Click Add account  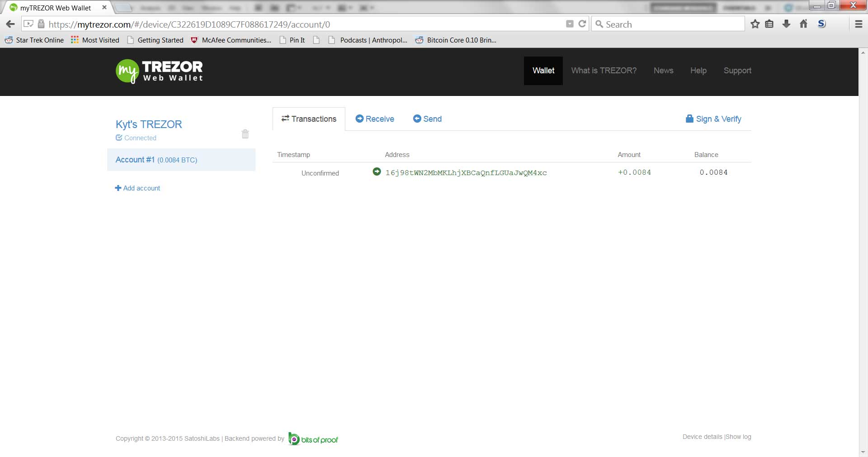pyautogui.click(x=137, y=188)
